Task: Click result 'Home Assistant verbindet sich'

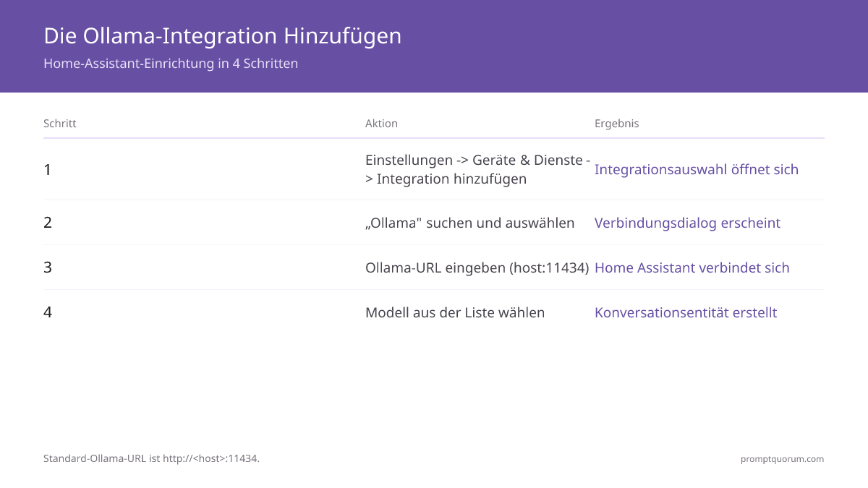Action: point(692,267)
